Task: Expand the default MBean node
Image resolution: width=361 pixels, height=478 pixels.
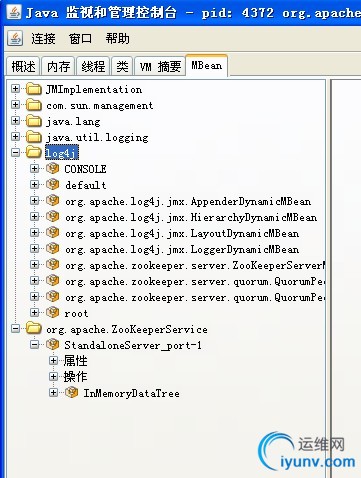Action: [34, 184]
